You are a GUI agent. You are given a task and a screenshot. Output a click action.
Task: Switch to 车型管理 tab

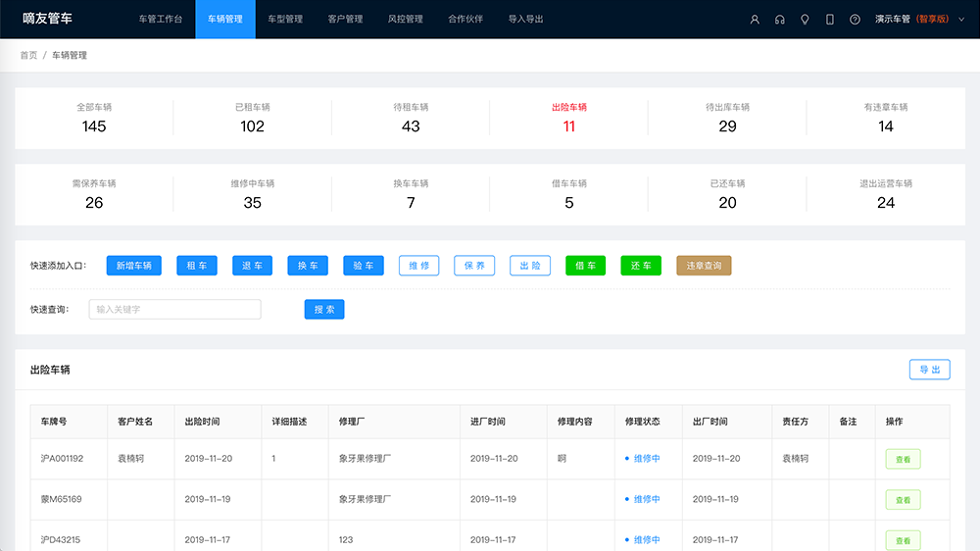[285, 20]
